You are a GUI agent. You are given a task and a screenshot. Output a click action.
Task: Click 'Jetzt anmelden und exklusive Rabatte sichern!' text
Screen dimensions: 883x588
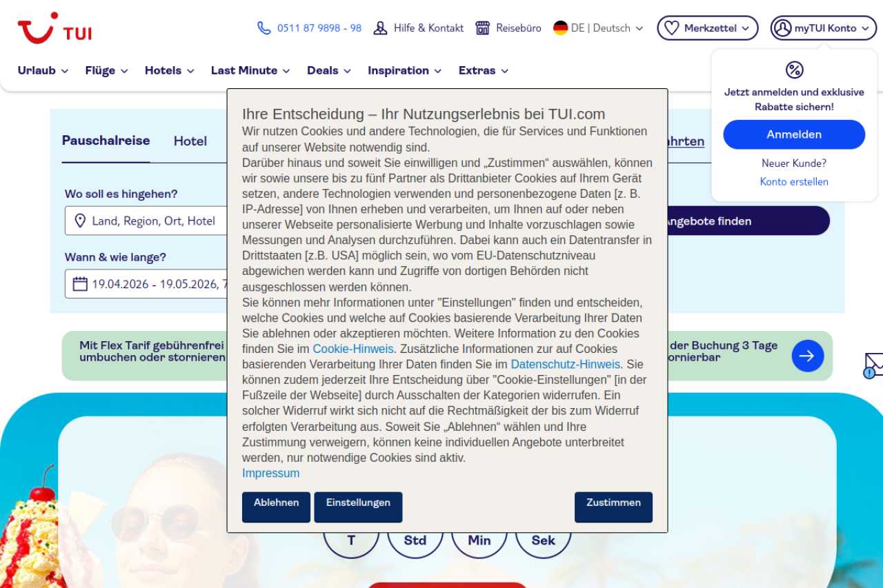794,99
